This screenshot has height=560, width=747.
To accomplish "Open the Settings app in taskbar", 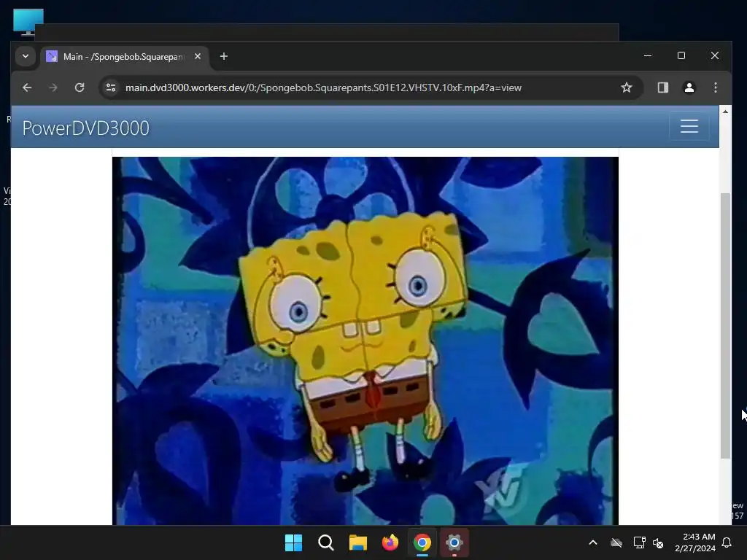I will click(x=454, y=542).
